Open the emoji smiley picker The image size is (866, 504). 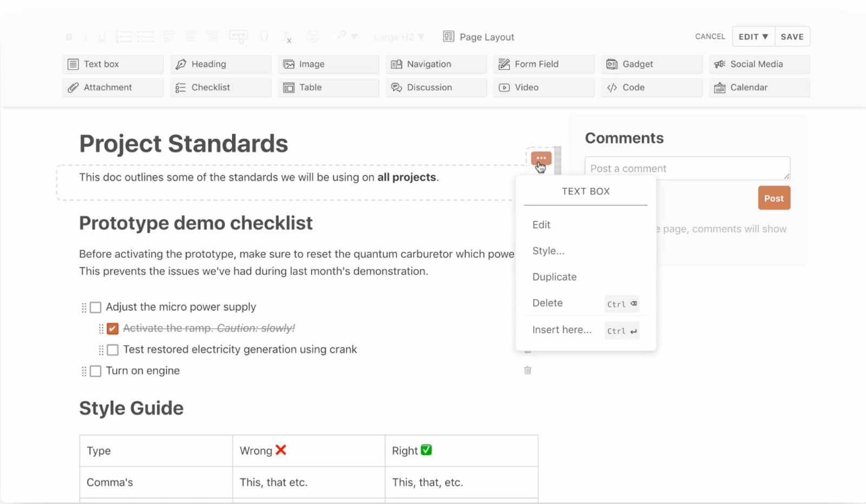tap(313, 36)
